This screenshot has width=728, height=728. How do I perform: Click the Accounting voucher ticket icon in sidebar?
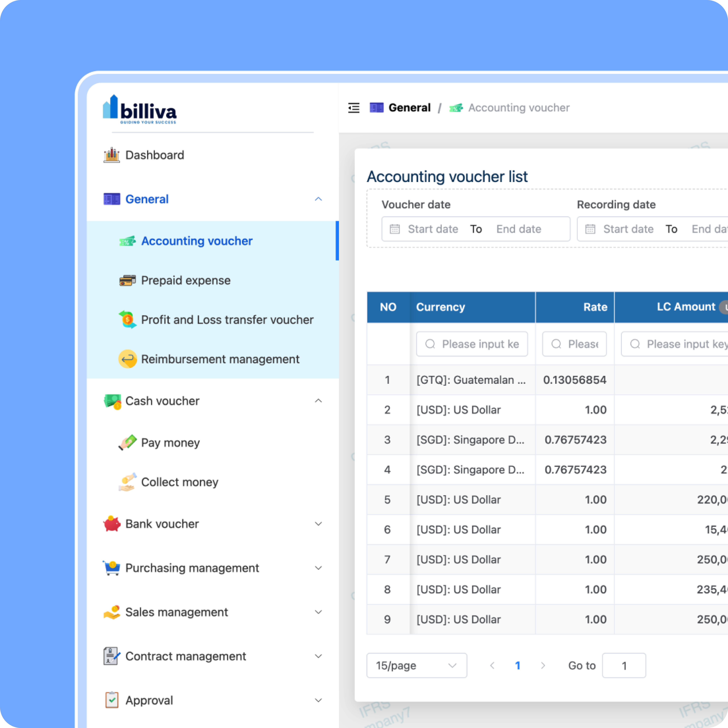[x=127, y=241]
